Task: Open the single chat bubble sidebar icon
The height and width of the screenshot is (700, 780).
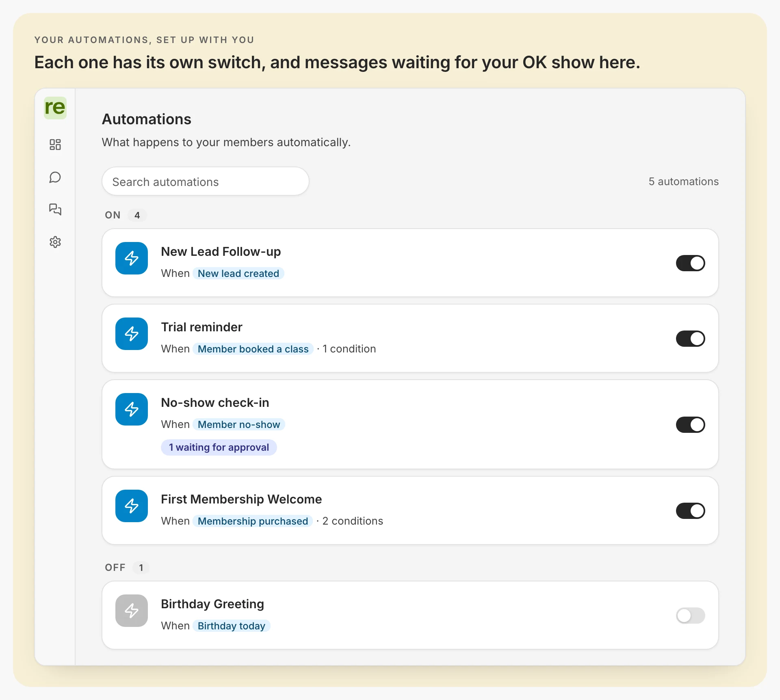Action: click(55, 177)
